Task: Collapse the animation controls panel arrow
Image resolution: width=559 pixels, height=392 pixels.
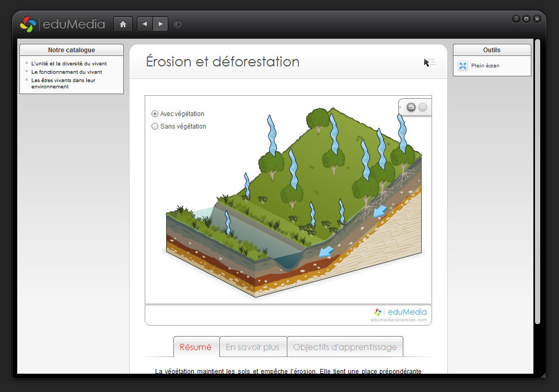Action: (x=401, y=107)
